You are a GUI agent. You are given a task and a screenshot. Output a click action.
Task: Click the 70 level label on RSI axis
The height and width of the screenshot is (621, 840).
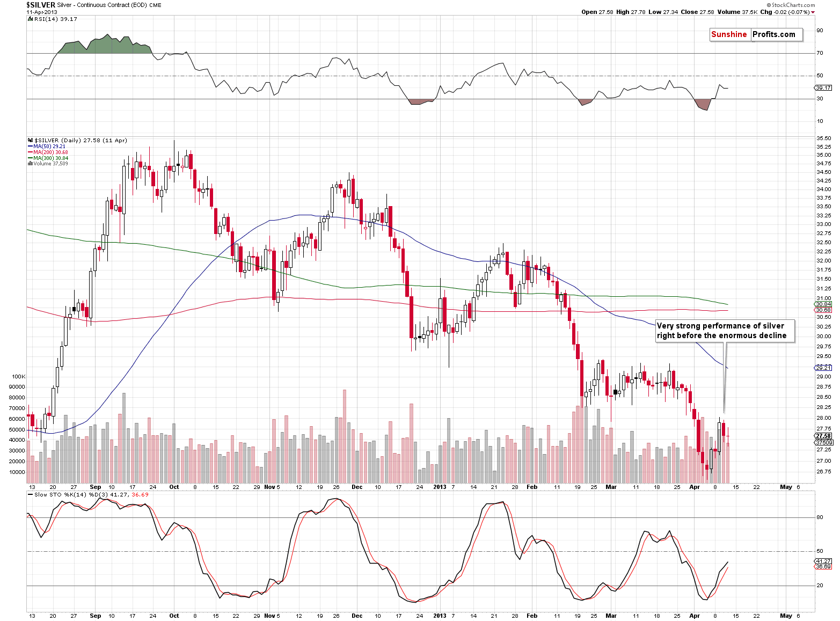point(820,53)
